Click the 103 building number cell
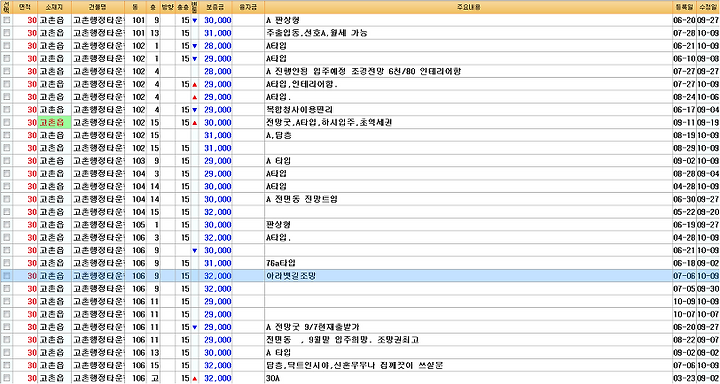 click(x=138, y=161)
